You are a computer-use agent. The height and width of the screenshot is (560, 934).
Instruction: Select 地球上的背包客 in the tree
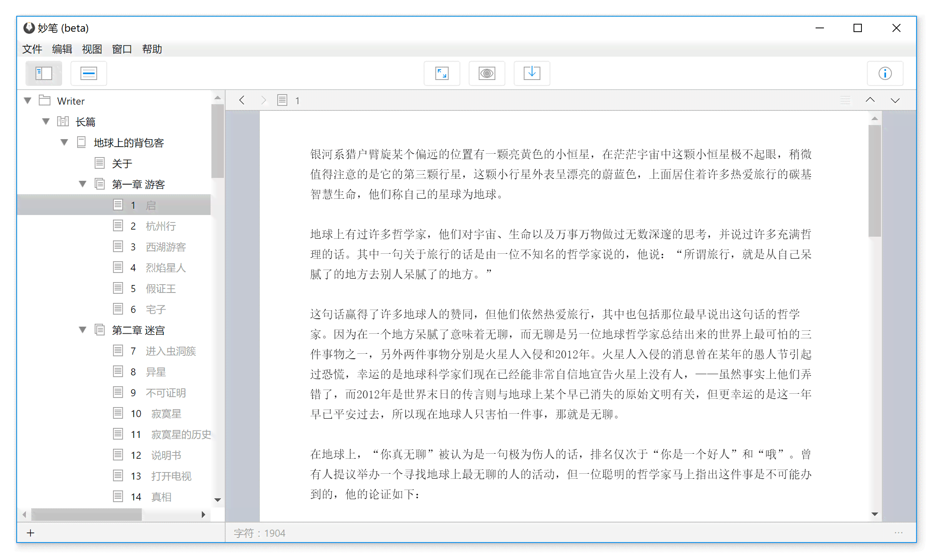click(x=114, y=142)
